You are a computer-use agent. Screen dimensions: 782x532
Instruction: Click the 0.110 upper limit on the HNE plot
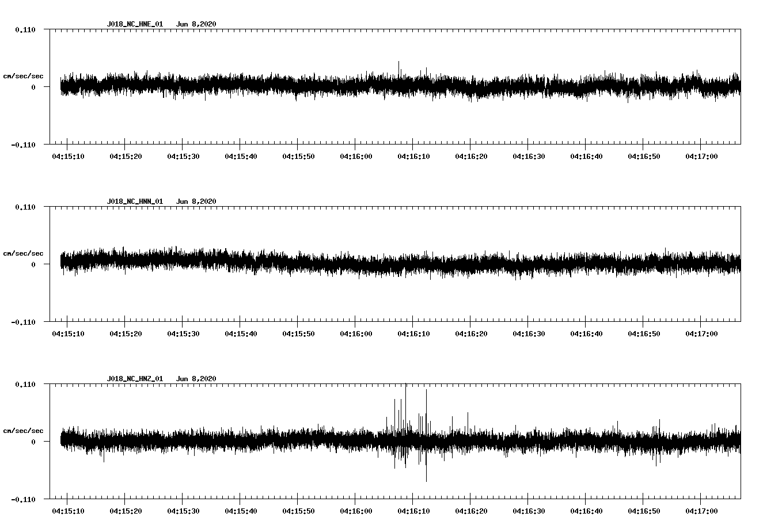click(25, 29)
